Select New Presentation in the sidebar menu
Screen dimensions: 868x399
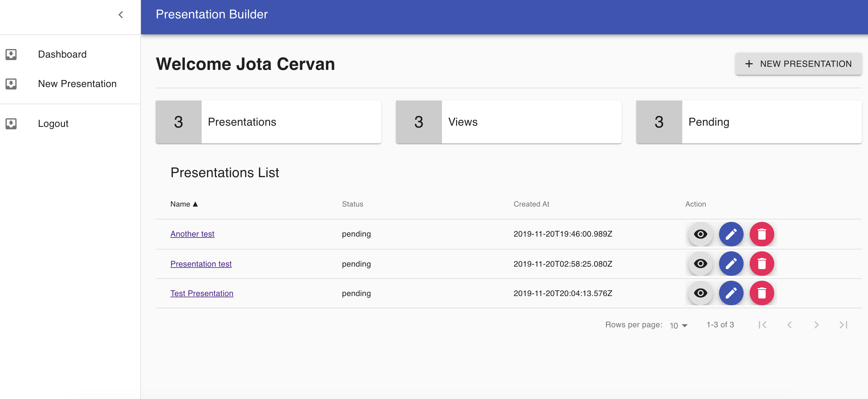(77, 84)
